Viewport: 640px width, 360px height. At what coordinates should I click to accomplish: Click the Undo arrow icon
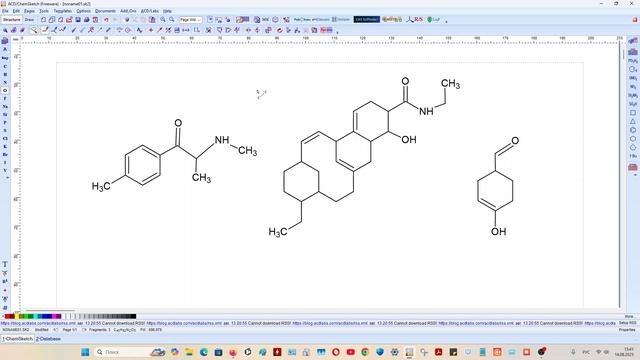click(106, 20)
